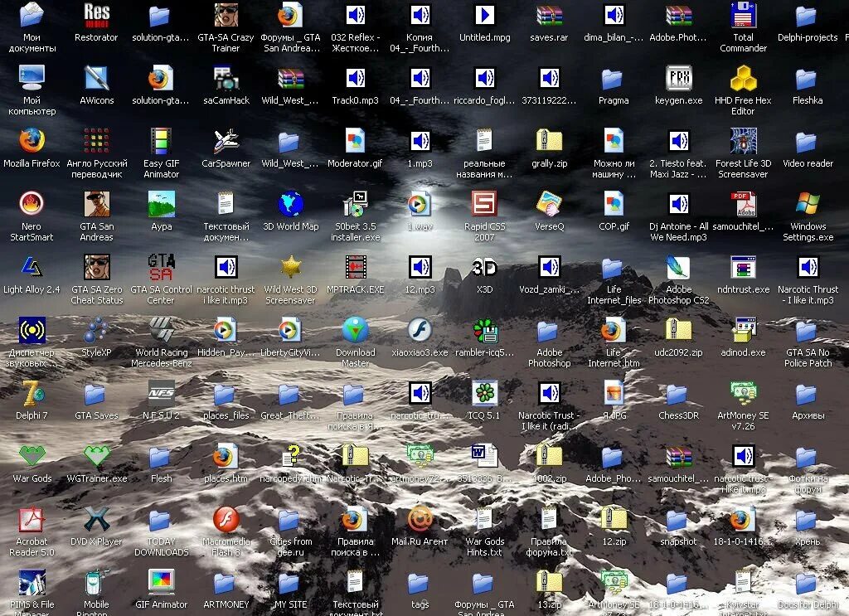Select the Архивы folder

(808, 393)
